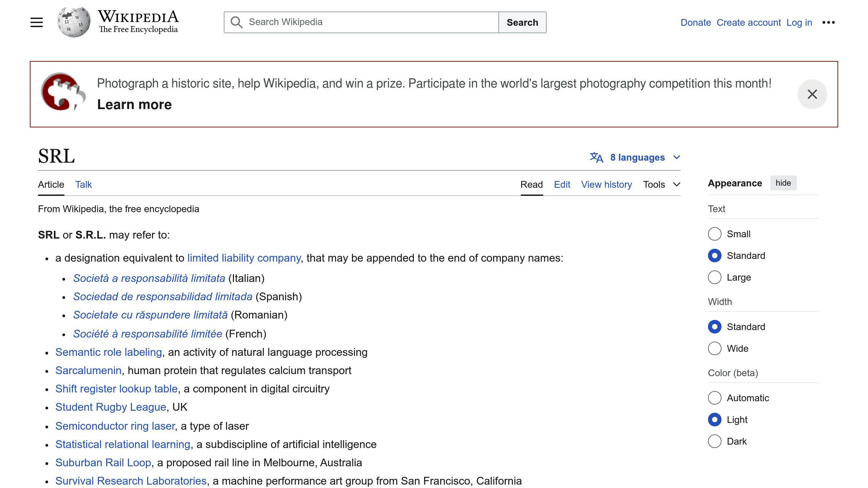Open the Edit tab

(562, 184)
